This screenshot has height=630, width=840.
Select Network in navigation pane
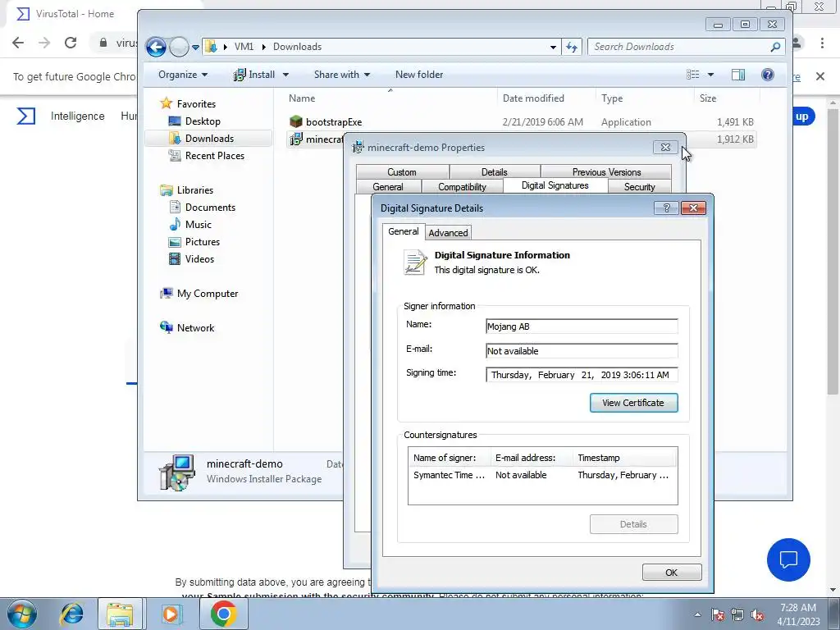(195, 328)
